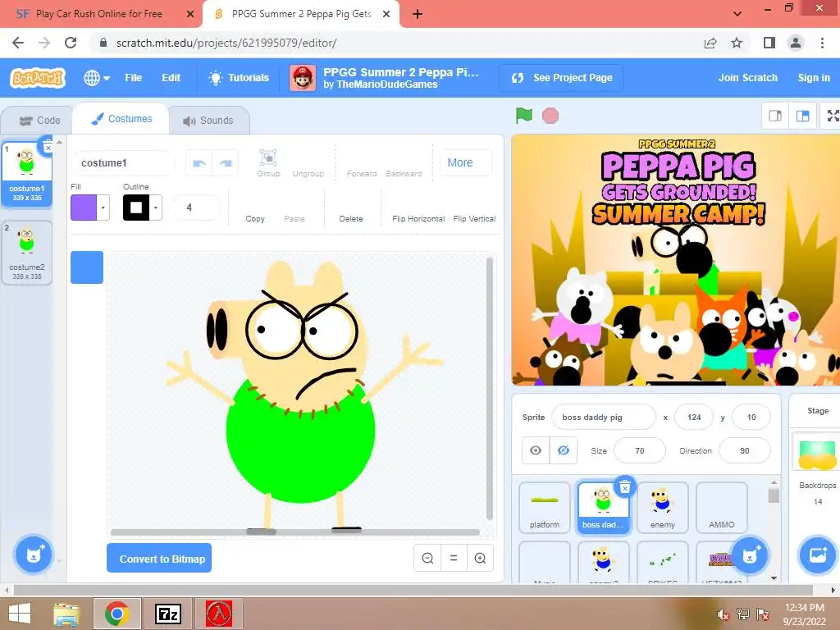This screenshot has height=630, width=840.
Task: Delete costume1 using its X icon
Action: coord(47,147)
